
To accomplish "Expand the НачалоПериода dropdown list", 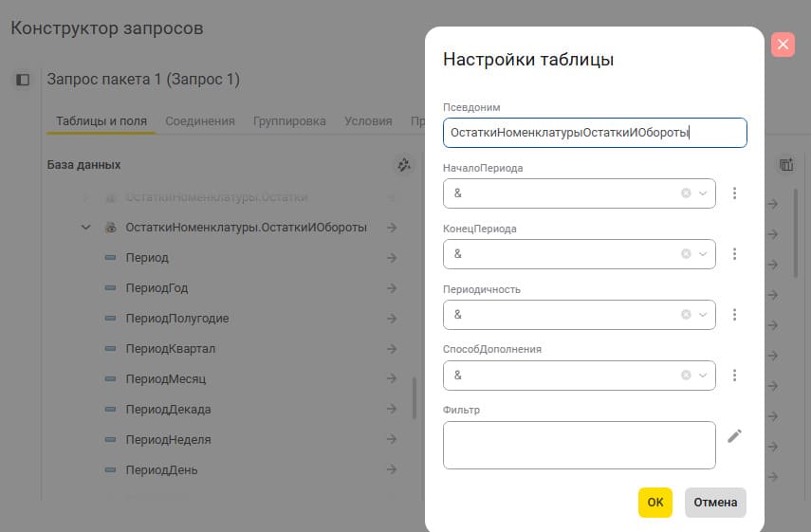I will click(x=703, y=193).
